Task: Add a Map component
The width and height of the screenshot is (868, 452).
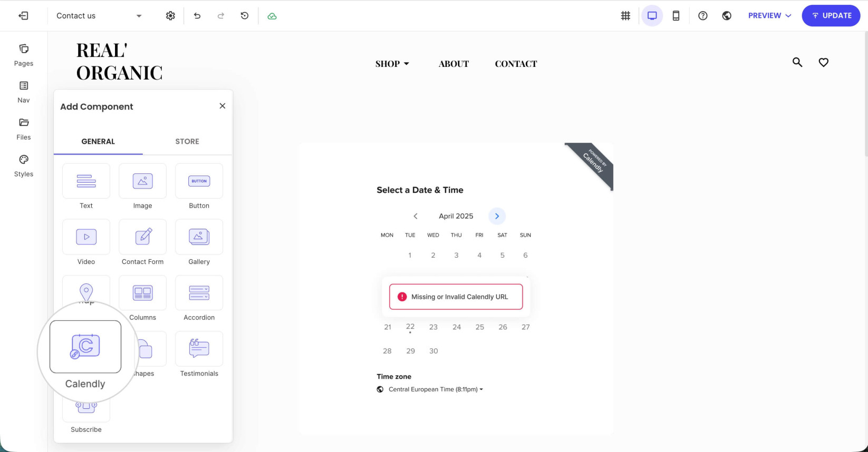Action: pyautogui.click(x=86, y=290)
